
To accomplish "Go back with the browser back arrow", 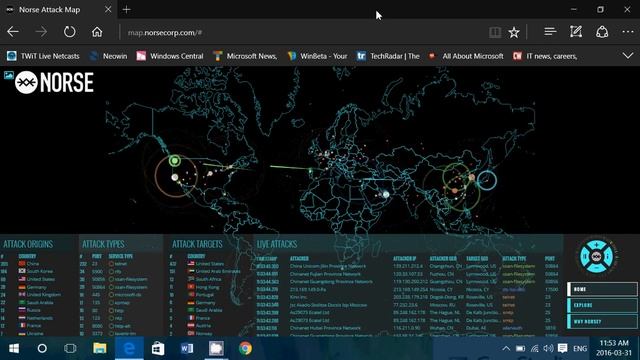I will tap(13, 32).
